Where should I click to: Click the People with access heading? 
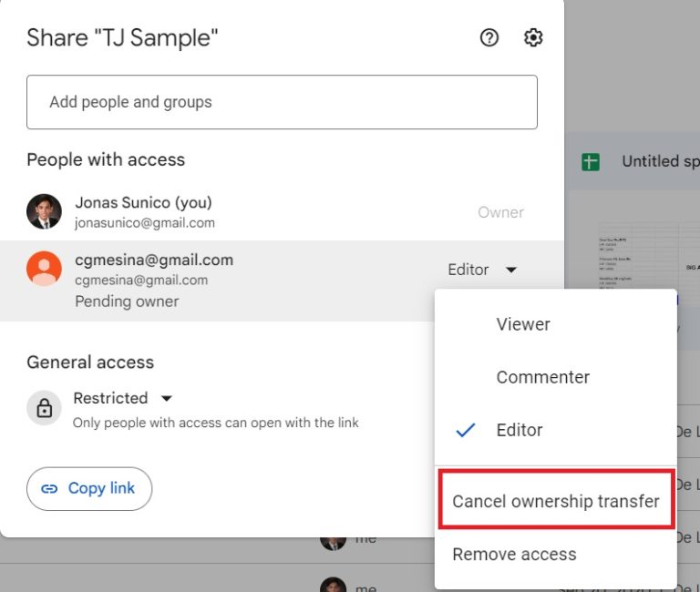tap(106, 159)
